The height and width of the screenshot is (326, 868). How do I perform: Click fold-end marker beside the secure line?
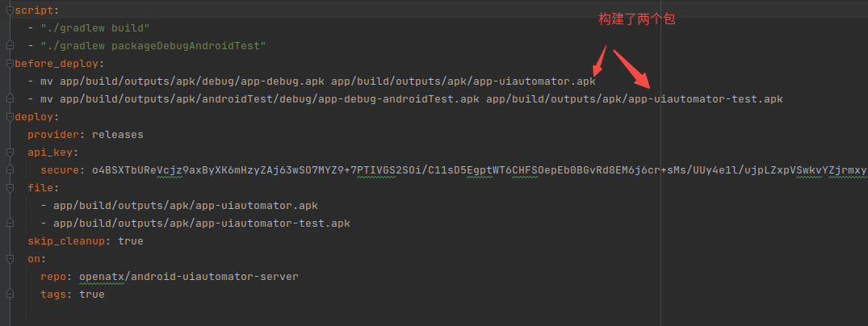coord(10,170)
